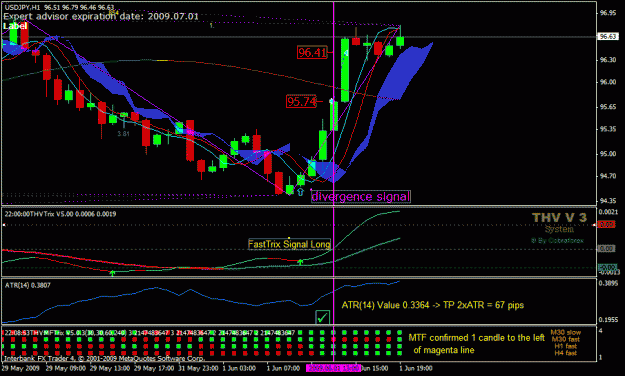The width and height of the screenshot is (625, 376).
Task: Click the small white arrow beside the 95.74 label
Action: tap(331, 101)
